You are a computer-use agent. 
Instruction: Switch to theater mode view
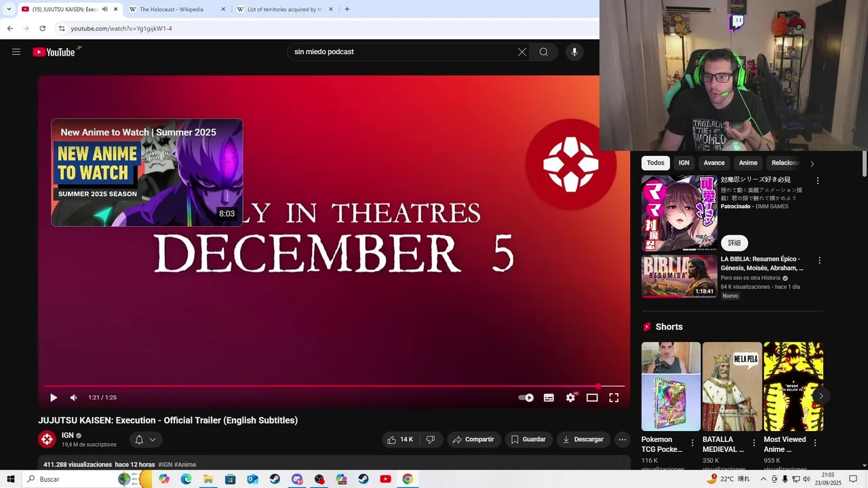coord(592,398)
